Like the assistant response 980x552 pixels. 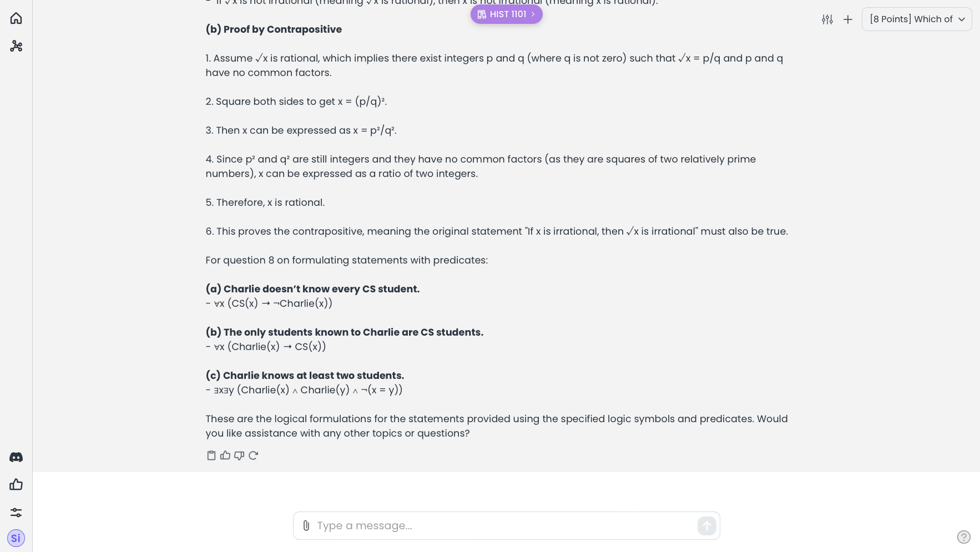pyautogui.click(x=225, y=455)
